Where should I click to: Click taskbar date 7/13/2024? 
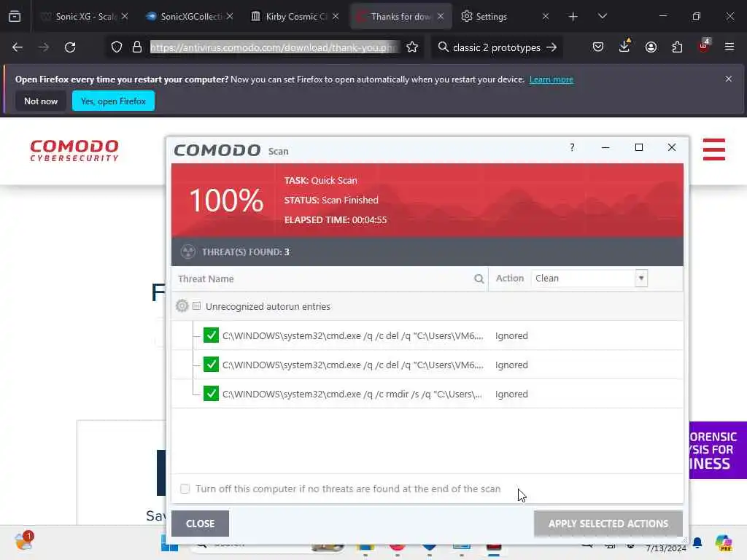[x=665, y=548]
